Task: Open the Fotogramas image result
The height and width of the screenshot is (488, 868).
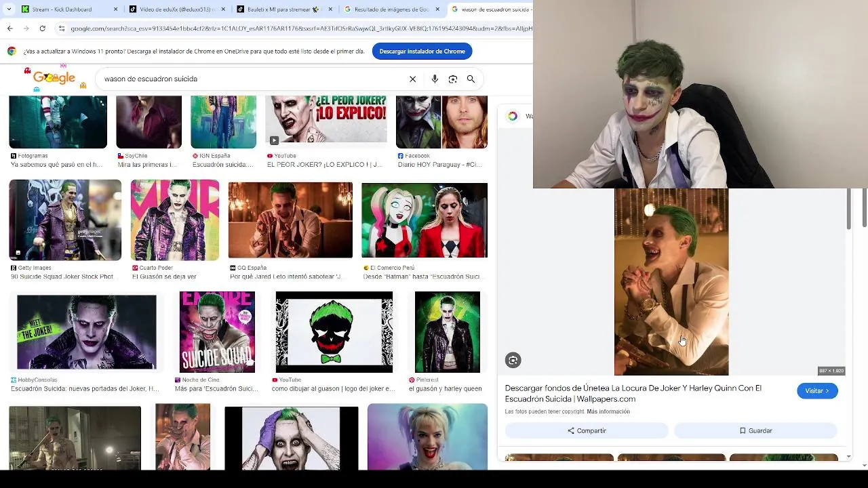Action: tap(58, 122)
